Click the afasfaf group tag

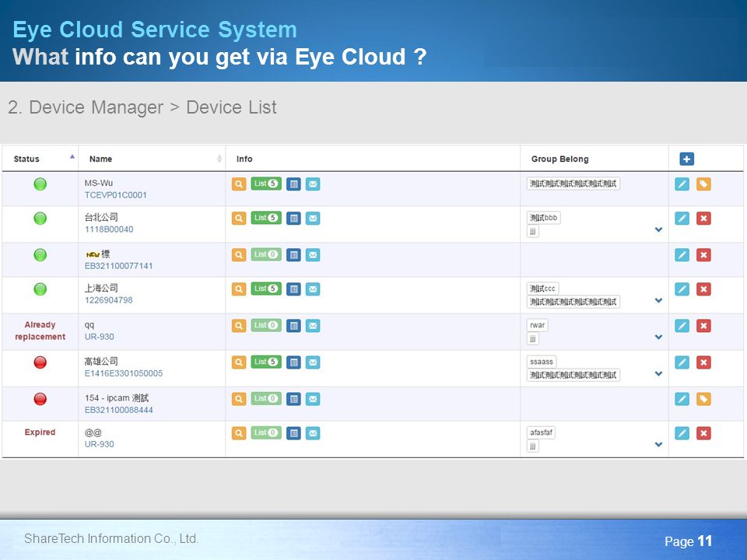coord(542,433)
